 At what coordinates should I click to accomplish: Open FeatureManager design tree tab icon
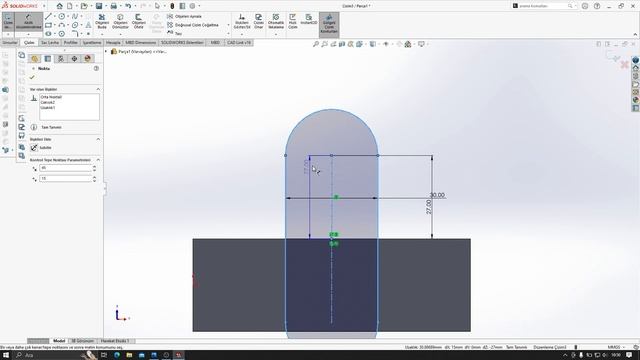pyautogui.click(x=35, y=59)
